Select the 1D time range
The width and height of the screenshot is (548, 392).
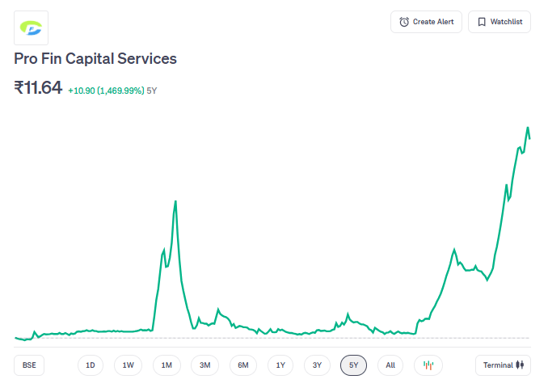[91, 365]
